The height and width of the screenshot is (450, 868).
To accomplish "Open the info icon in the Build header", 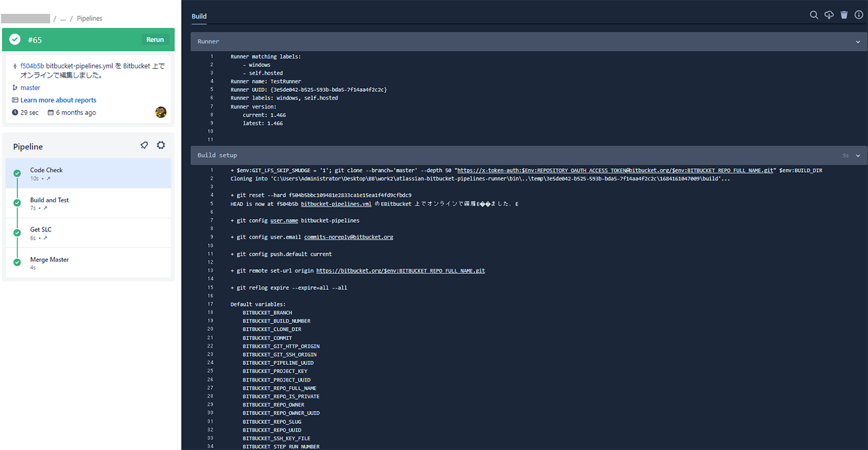I will [859, 15].
